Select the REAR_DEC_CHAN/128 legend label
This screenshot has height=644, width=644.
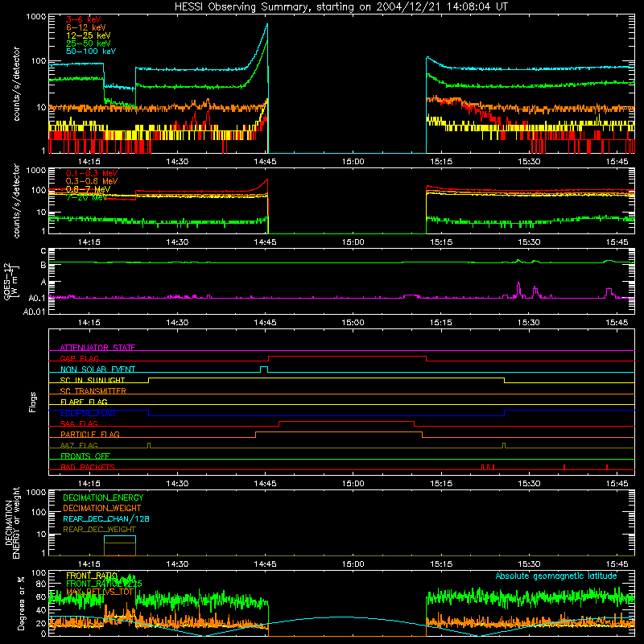click(x=106, y=518)
